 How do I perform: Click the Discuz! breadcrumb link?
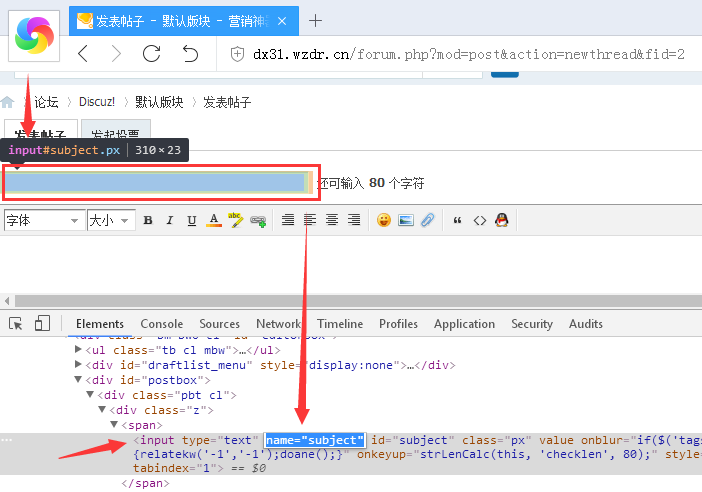pyautogui.click(x=97, y=102)
